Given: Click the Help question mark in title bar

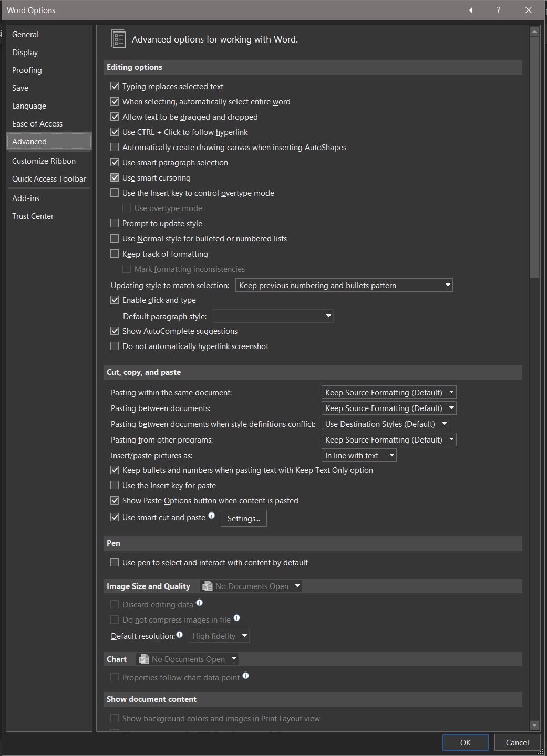Looking at the screenshot, I should (x=498, y=10).
